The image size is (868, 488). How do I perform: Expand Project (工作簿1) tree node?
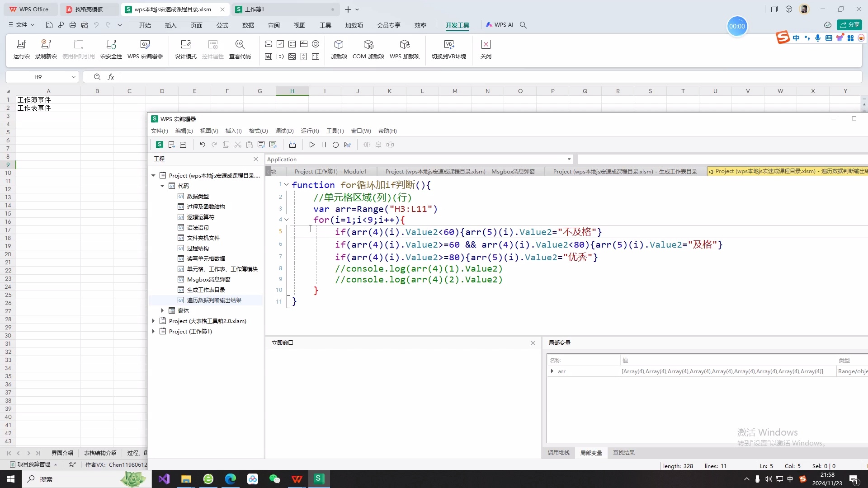click(153, 331)
